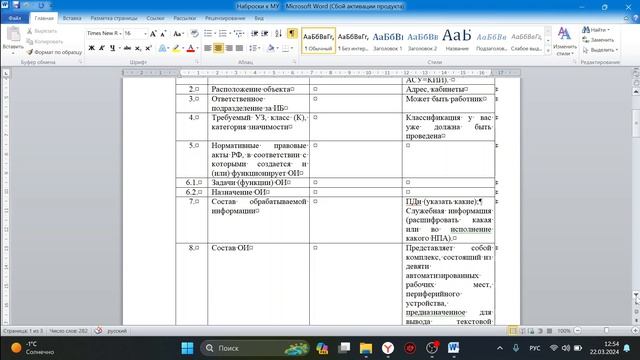Click the increase indent icon
The height and width of the screenshot is (360, 640).
click(265, 33)
